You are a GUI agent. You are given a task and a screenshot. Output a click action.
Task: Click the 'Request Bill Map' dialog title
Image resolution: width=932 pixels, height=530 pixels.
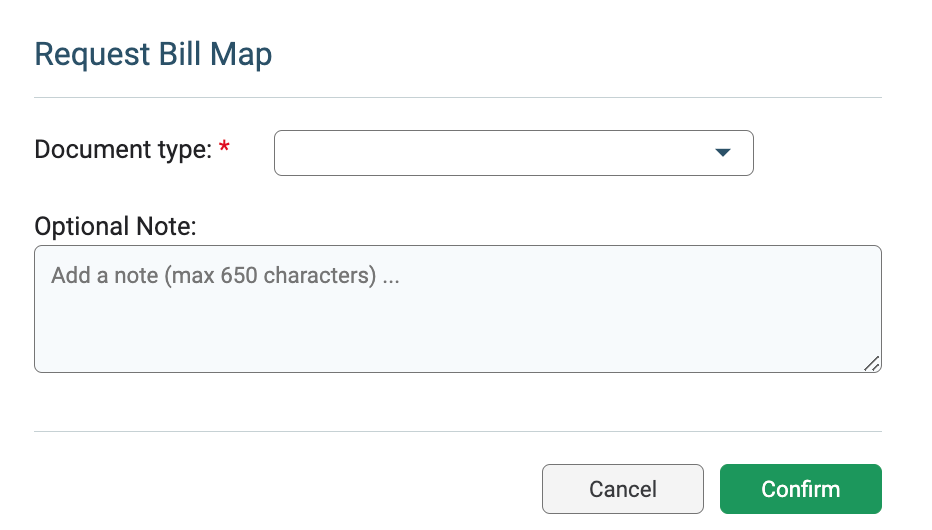[x=153, y=55]
